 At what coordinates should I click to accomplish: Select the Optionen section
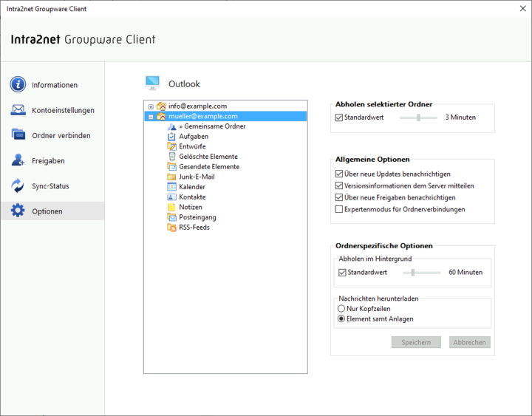[52, 211]
